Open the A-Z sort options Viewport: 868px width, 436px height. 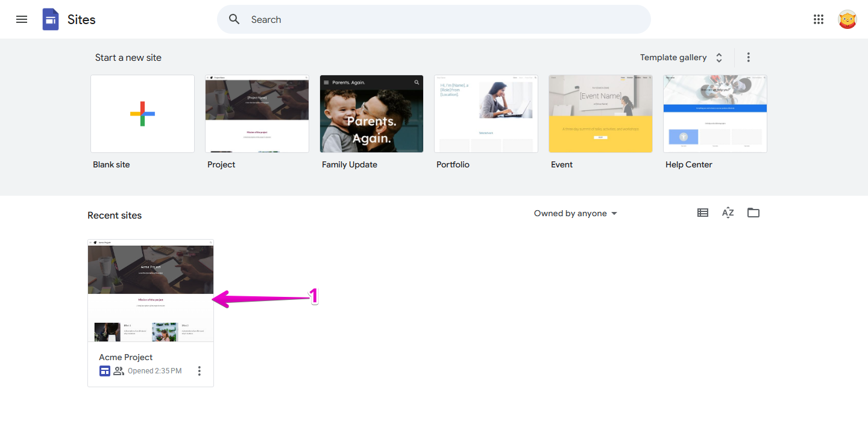click(728, 213)
